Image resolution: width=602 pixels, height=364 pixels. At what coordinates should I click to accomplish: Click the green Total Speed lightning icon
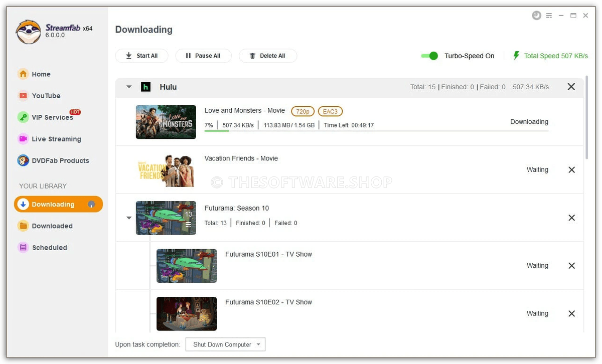tap(516, 56)
